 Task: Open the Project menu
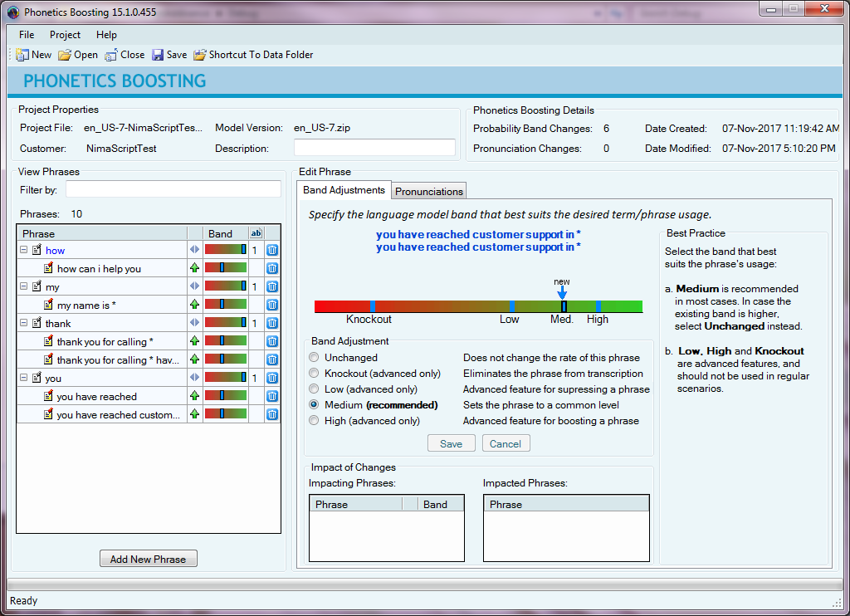(65, 35)
